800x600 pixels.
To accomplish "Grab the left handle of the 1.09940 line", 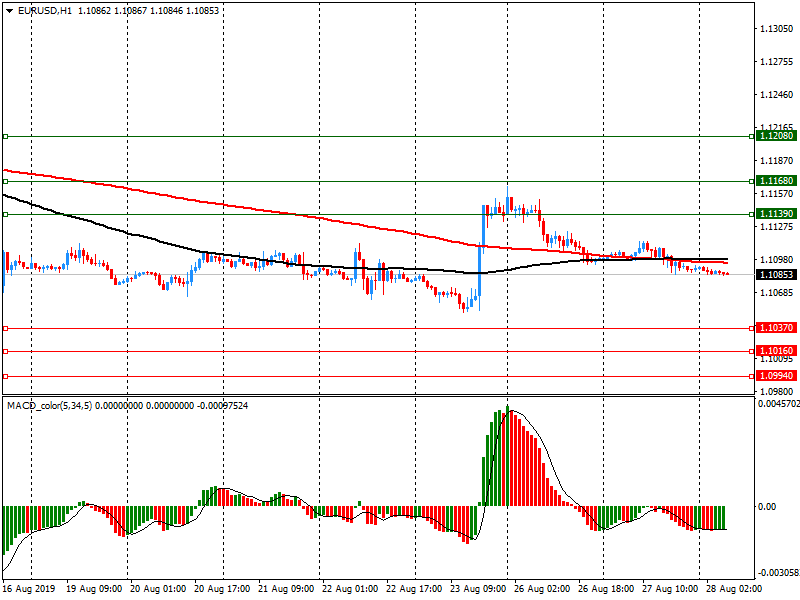I will point(6,377).
